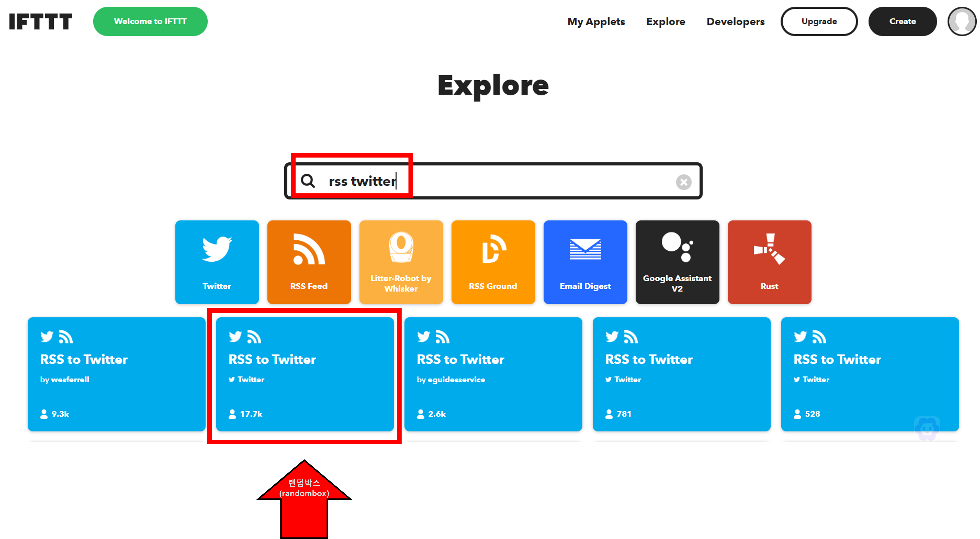This screenshot has height=539, width=980.
Task: Open RSS to Twitter applet by wesferrell
Action: click(116, 374)
